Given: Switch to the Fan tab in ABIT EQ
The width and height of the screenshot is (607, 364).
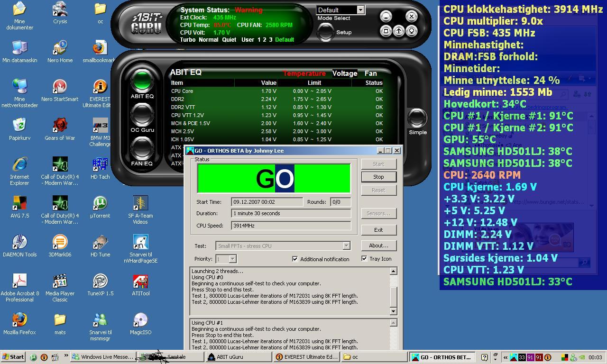Looking at the screenshot, I should tap(370, 73).
